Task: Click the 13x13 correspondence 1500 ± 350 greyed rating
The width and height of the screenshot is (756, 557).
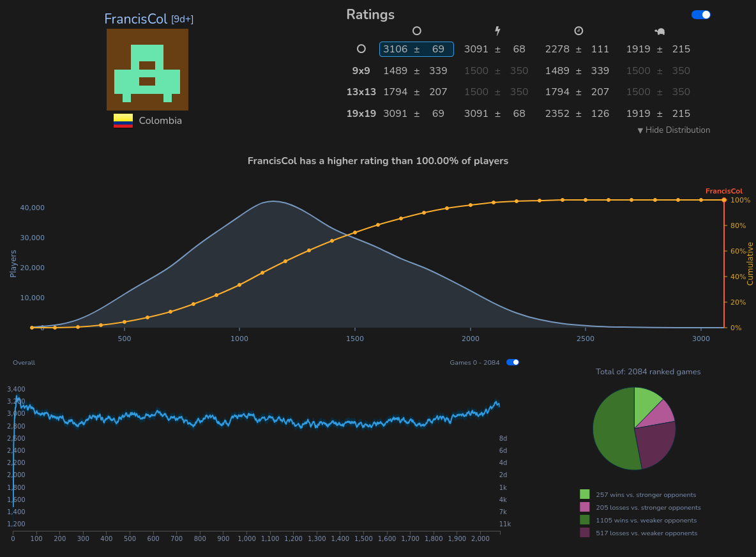Action: click(x=658, y=91)
